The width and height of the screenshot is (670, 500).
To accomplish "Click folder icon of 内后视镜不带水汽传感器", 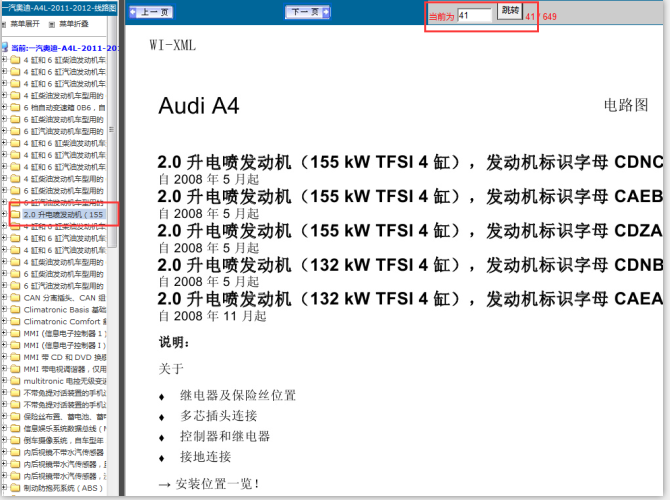I will 15,452.
